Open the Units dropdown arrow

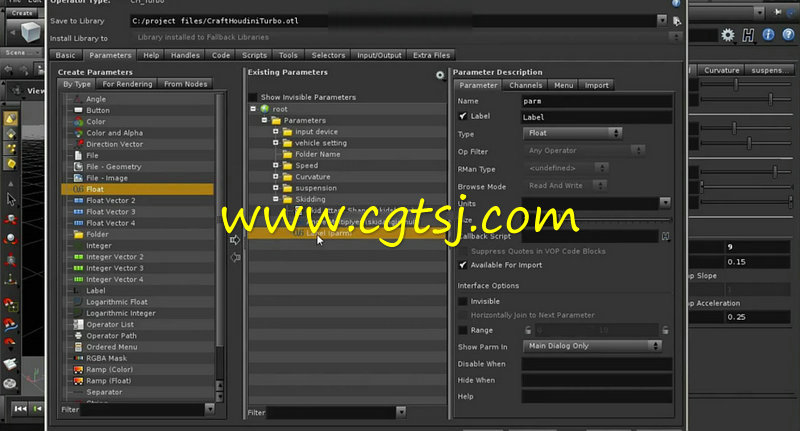[665, 203]
